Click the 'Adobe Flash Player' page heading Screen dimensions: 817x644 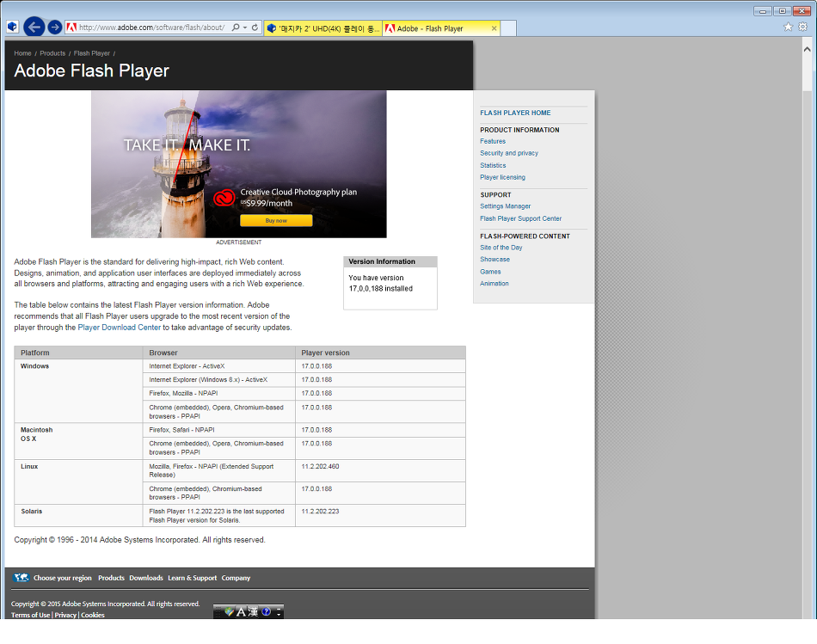92,71
